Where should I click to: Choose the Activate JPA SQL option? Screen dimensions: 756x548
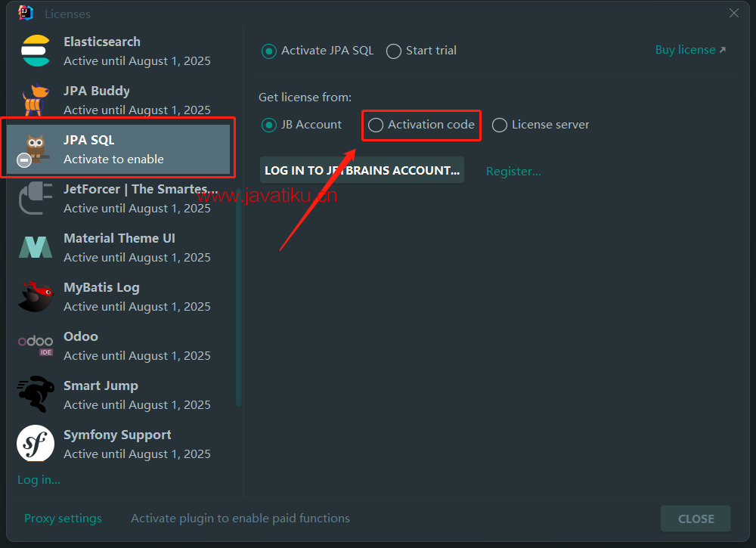[x=268, y=51]
